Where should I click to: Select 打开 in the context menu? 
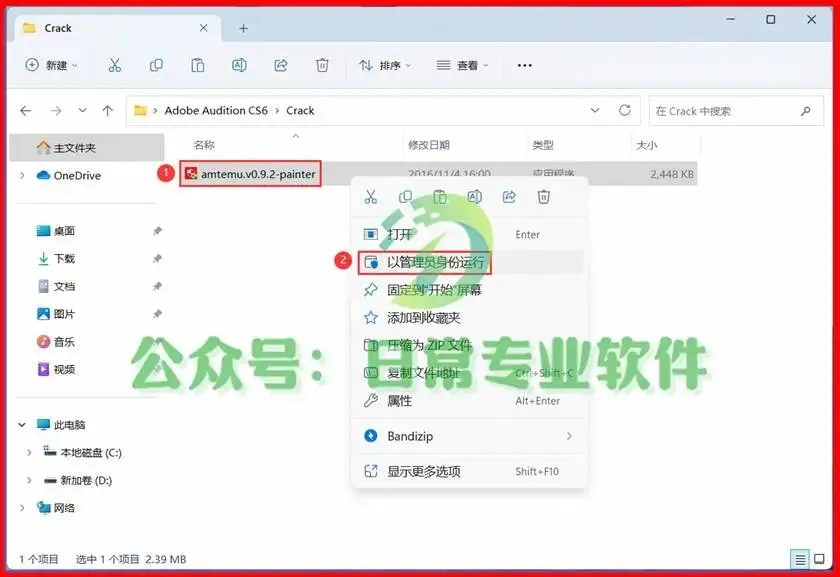coord(470,235)
